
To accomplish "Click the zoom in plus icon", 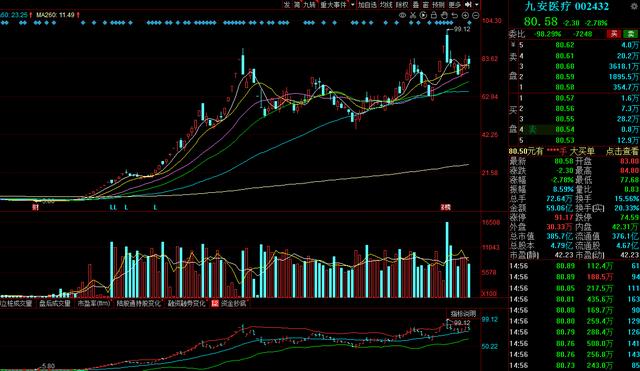I will click(x=465, y=16).
